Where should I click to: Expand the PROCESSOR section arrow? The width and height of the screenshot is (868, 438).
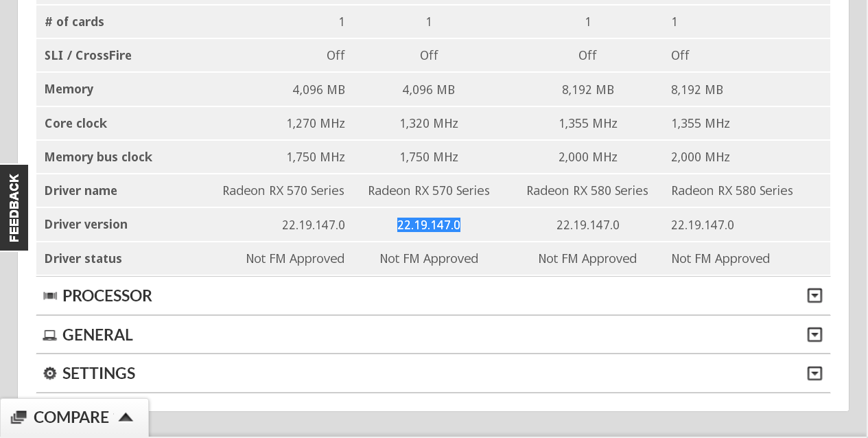pyautogui.click(x=814, y=296)
